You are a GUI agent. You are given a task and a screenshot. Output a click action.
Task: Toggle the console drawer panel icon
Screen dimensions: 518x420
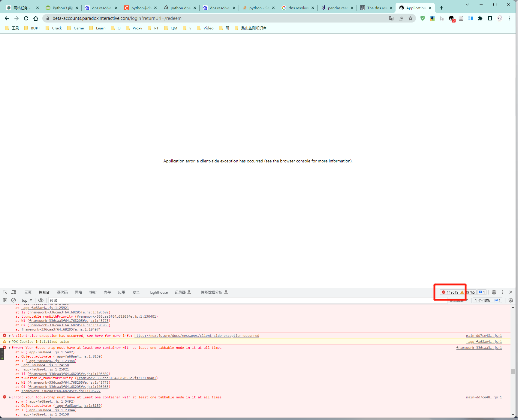(x=5, y=300)
